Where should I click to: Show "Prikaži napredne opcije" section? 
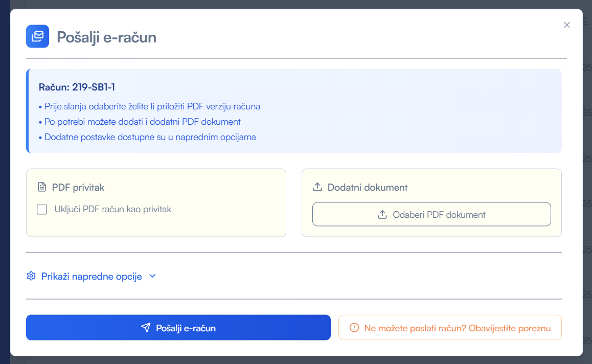pos(92,276)
